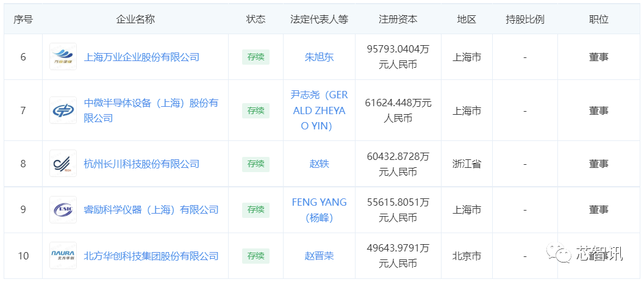
Task: Click the 上海万业企业 company logo
Action: (x=63, y=57)
